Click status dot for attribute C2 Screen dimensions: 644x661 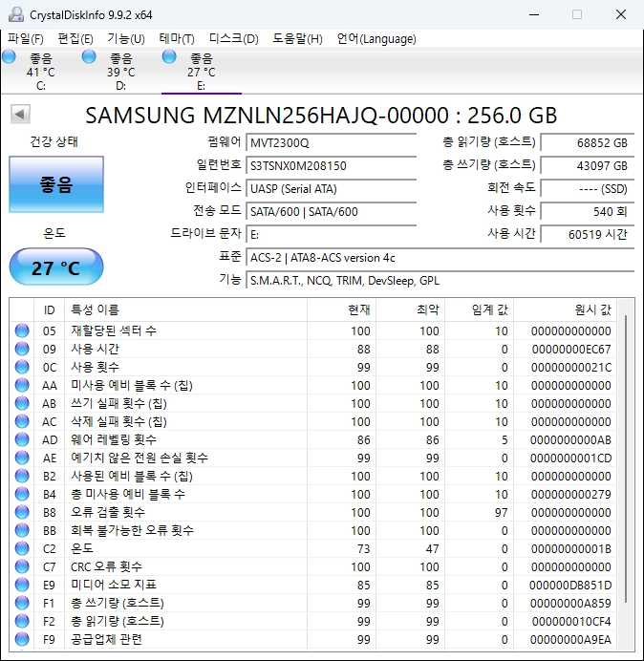[x=22, y=548]
